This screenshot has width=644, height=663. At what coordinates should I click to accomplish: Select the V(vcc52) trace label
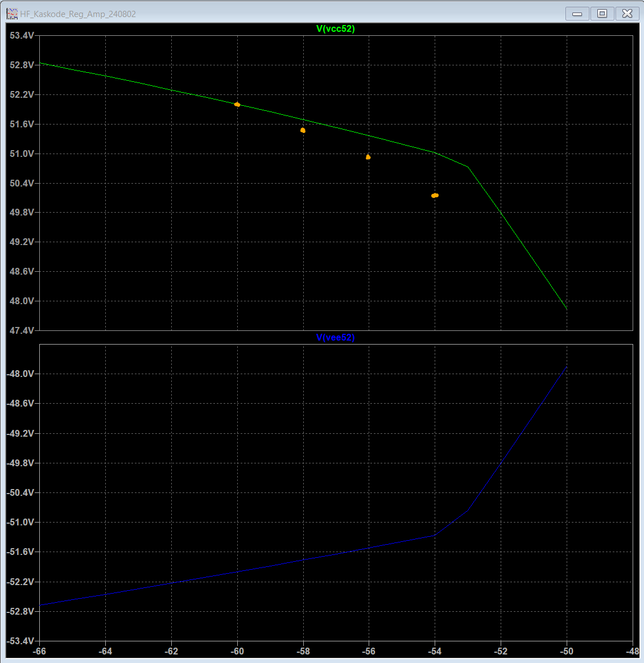[336, 29]
